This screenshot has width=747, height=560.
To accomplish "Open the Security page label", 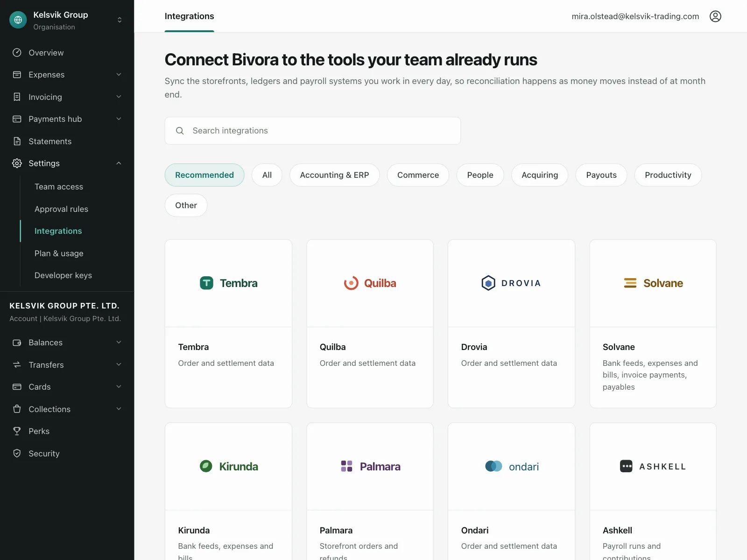I will pyautogui.click(x=44, y=454).
